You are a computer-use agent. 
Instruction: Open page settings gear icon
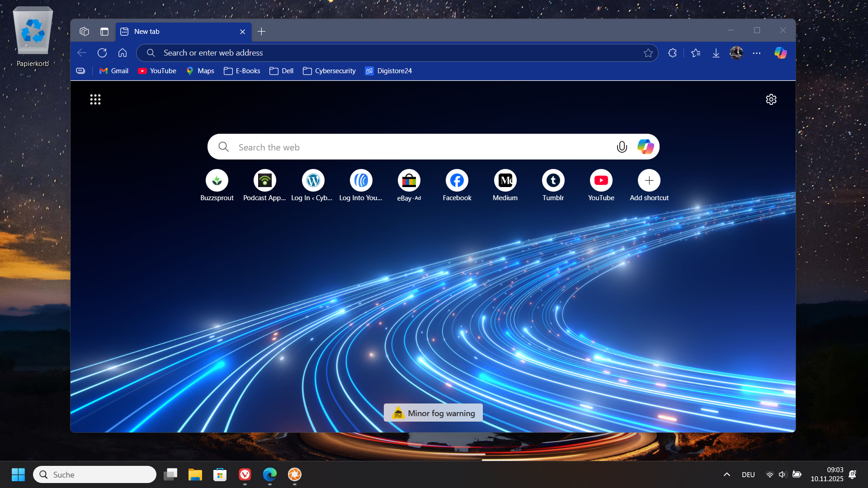pyautogui.click(x=771, y=99)
